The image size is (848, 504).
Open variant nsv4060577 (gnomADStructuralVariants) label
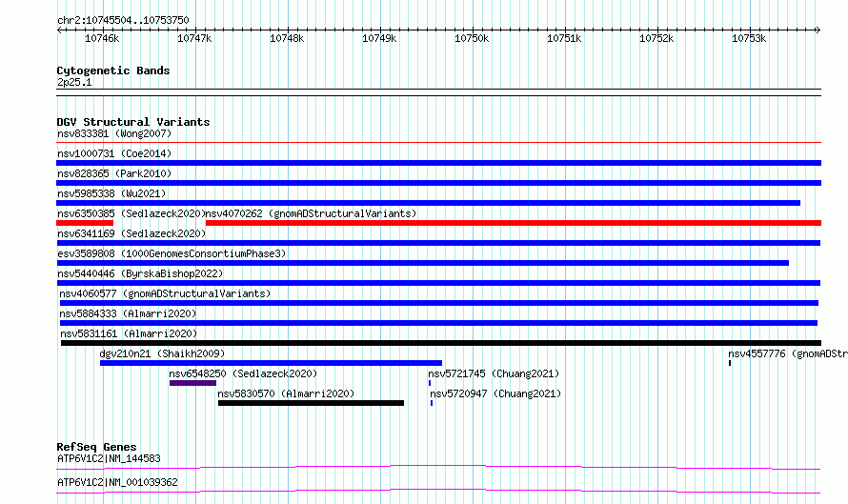[165, 293]
